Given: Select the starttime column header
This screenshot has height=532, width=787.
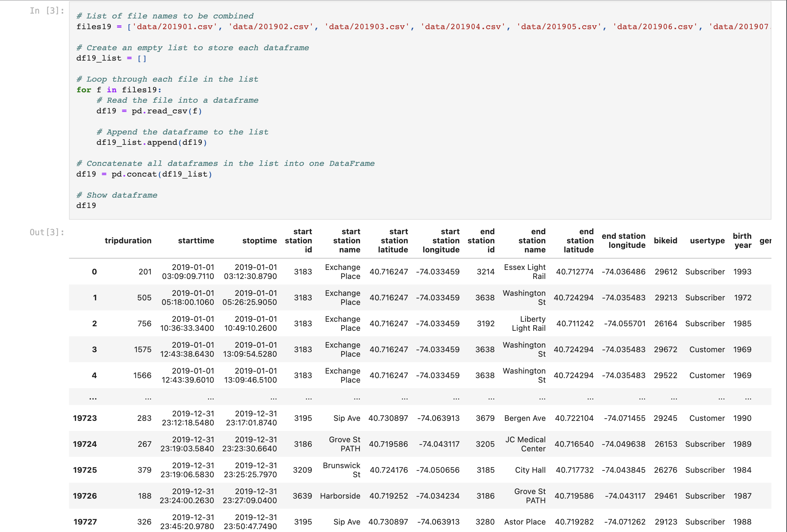Looking at the screenshot, I should tap(196, 241).
